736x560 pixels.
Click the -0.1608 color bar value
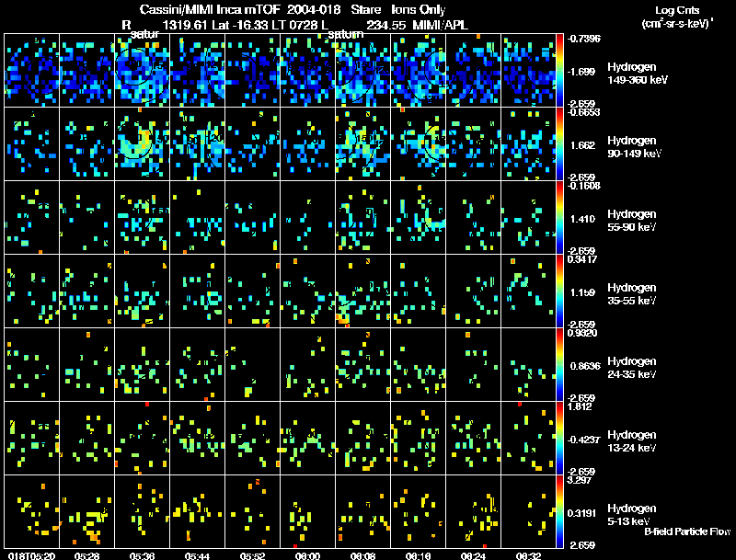(583, 185)
